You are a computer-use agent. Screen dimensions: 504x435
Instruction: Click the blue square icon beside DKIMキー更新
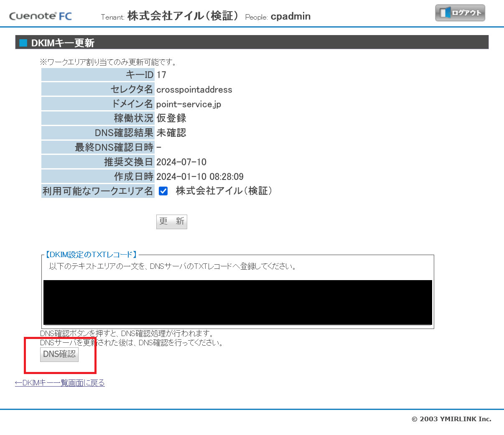23,42
